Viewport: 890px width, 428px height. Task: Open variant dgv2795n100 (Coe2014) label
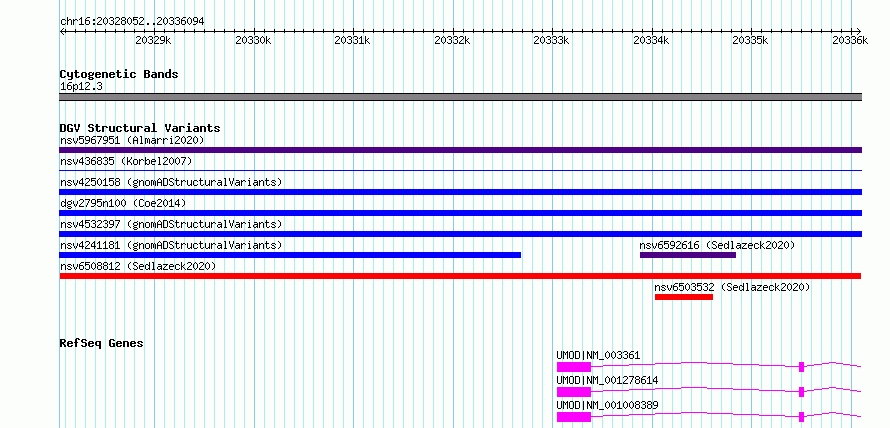(x=123, y=203)
